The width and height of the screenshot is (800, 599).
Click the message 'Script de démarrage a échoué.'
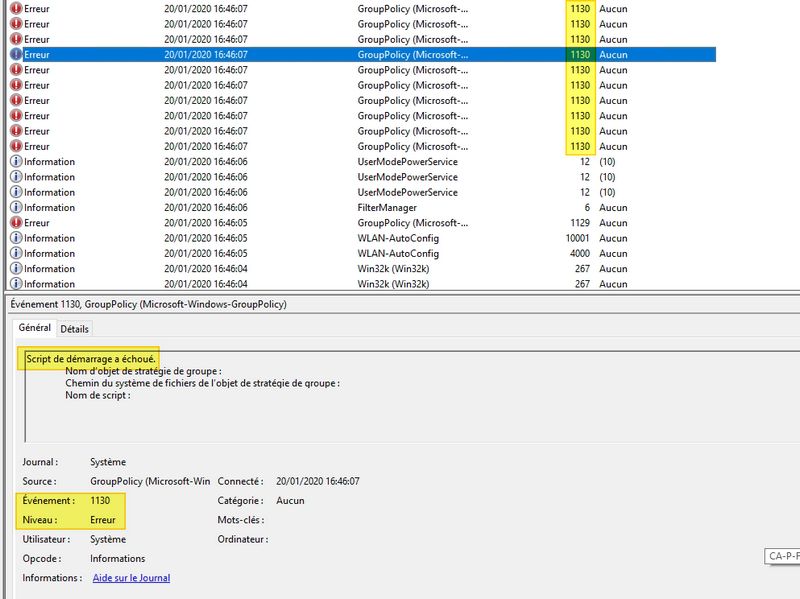point(91,359)
